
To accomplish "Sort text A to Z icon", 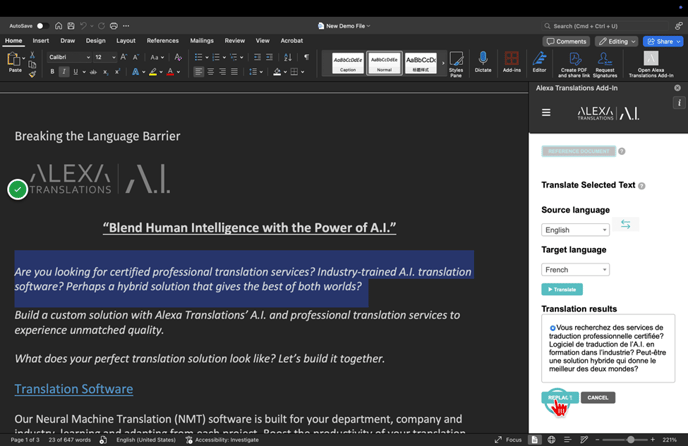I will click(288, 57).
